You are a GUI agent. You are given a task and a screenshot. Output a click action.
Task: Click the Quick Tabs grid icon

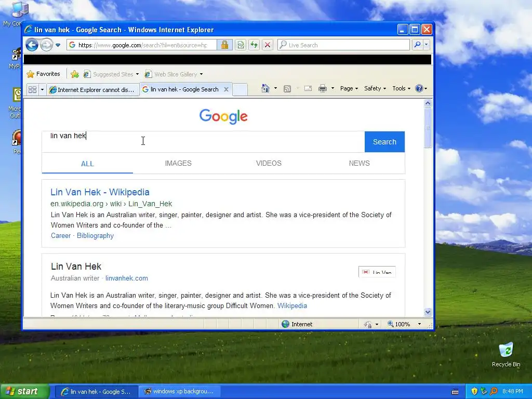(33, 89)
